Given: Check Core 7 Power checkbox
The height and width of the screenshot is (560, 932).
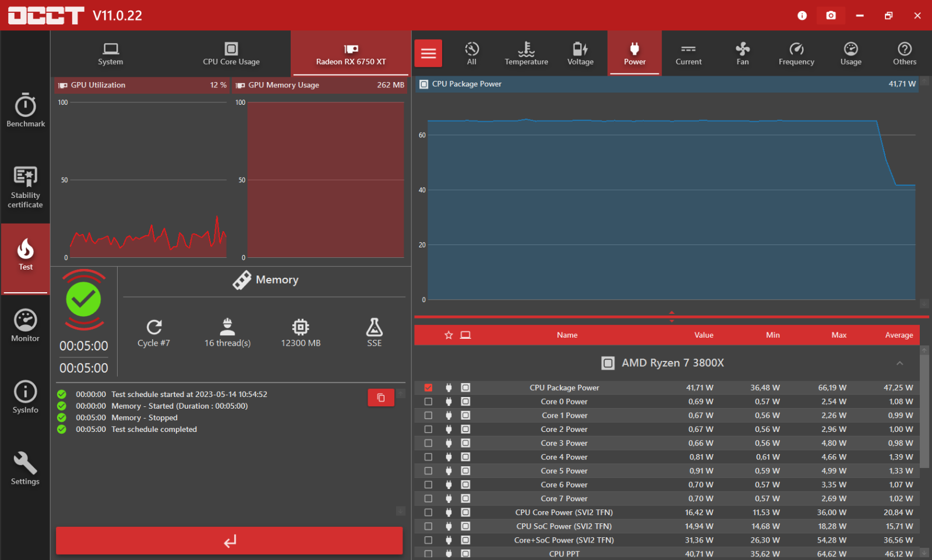Looking at the screenshot, I should [x=428, y=499].
